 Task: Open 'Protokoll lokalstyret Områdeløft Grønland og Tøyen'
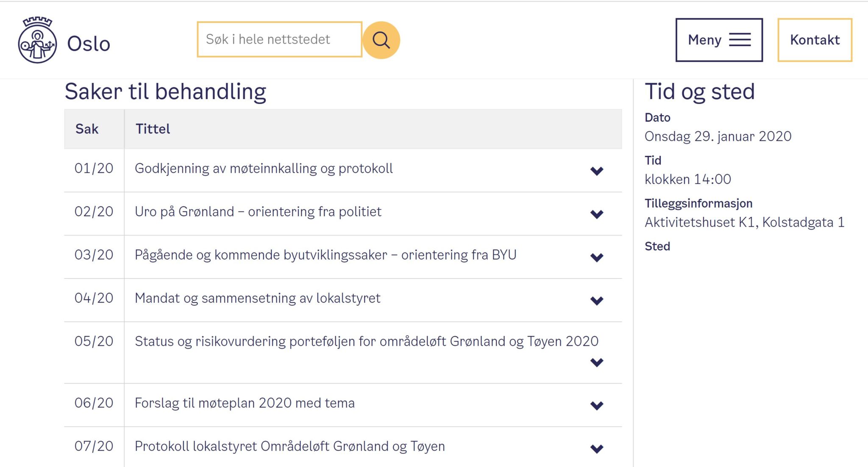(289, 446)
